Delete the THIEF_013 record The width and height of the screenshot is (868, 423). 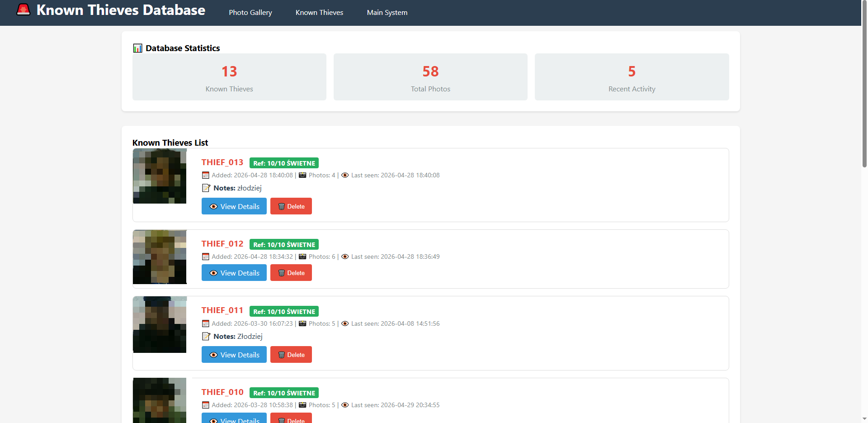tap(291, 206)
